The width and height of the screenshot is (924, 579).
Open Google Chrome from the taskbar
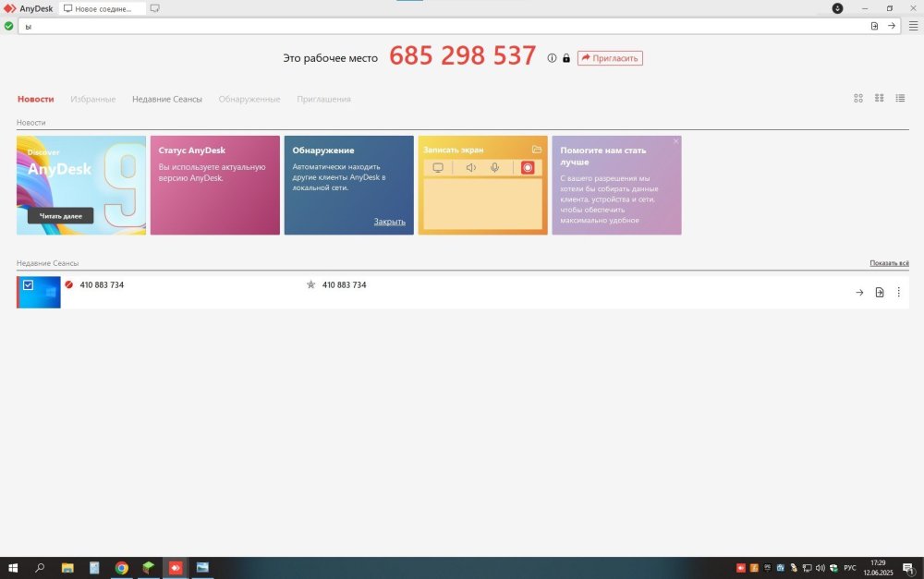point(121,568)
